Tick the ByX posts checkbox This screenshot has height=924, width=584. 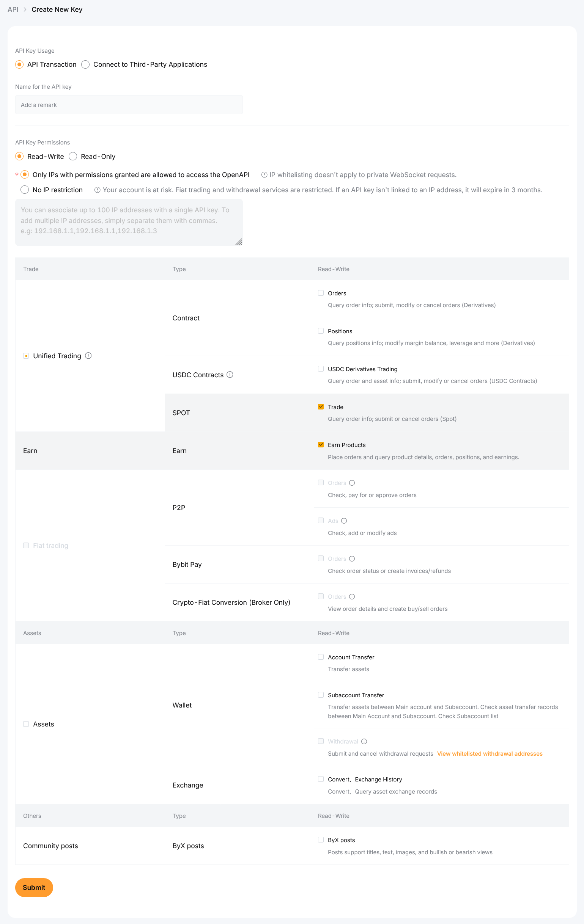321,840
